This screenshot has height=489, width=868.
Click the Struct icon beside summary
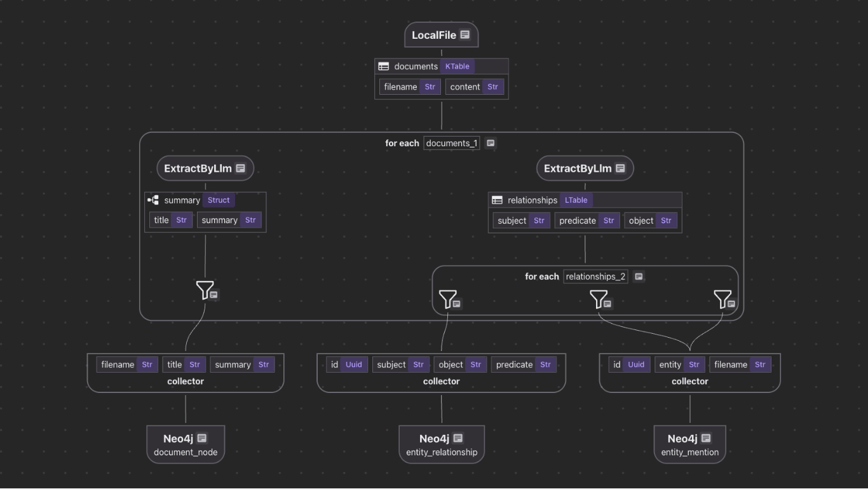219,200
